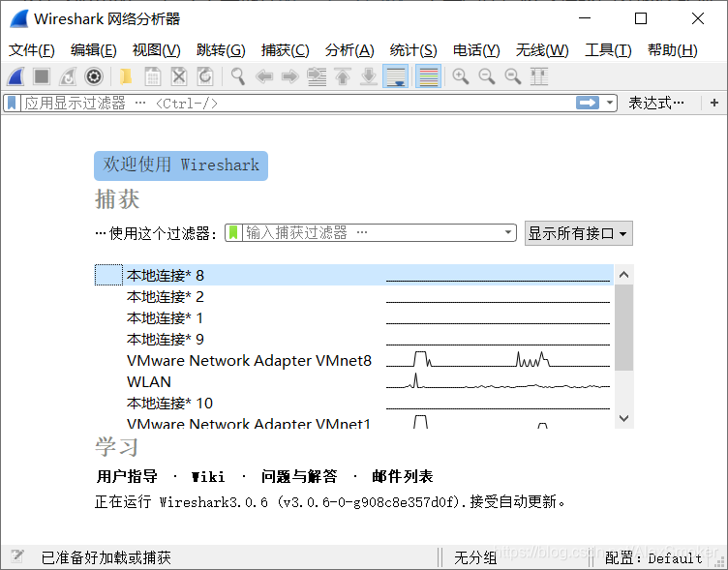Apply display filter arrow button
The width and height of the screenshot is (728, 570).
[x=588, y=103]
